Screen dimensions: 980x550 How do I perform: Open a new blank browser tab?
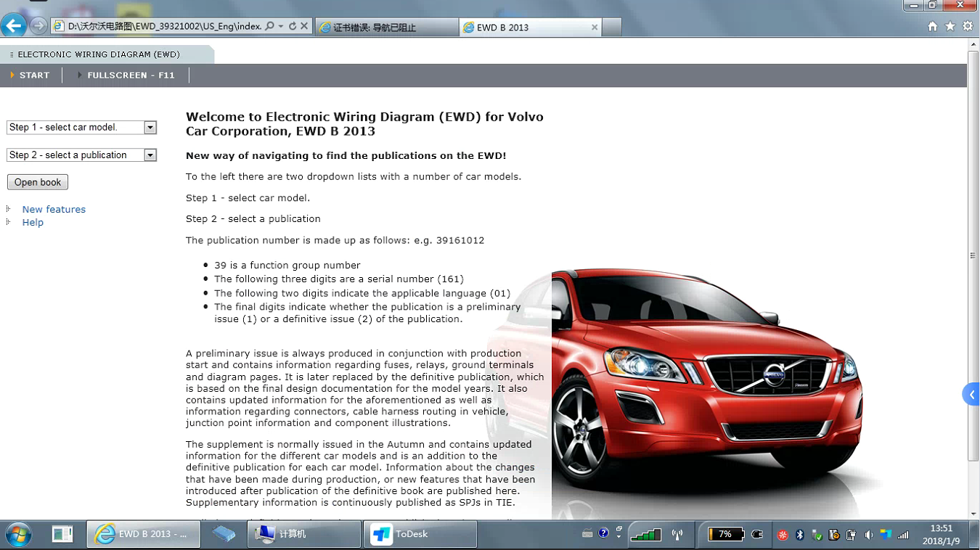click(x=612, y=27)
